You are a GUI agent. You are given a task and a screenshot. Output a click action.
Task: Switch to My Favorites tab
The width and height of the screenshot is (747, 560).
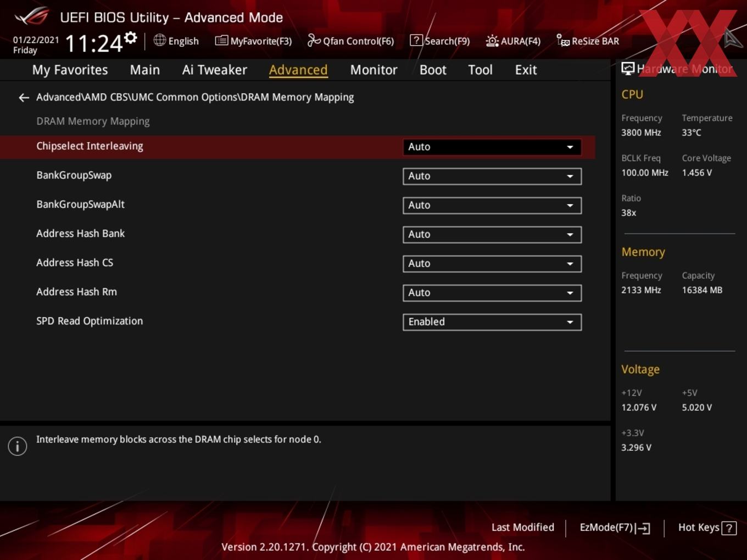point(70,70)
